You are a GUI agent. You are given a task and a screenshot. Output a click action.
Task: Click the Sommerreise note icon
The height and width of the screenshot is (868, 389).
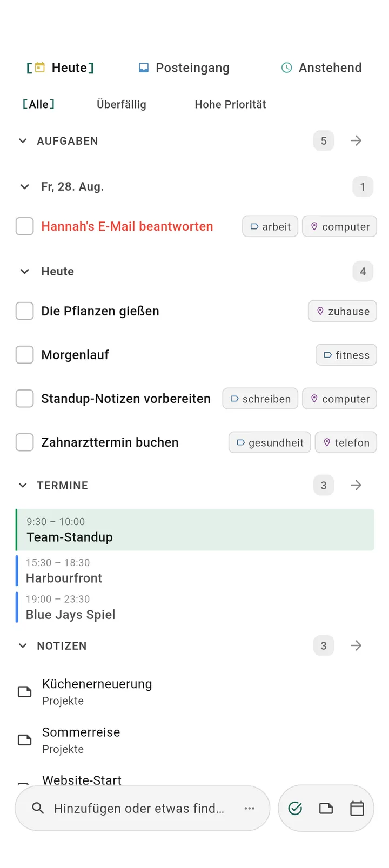click(25, 740)
